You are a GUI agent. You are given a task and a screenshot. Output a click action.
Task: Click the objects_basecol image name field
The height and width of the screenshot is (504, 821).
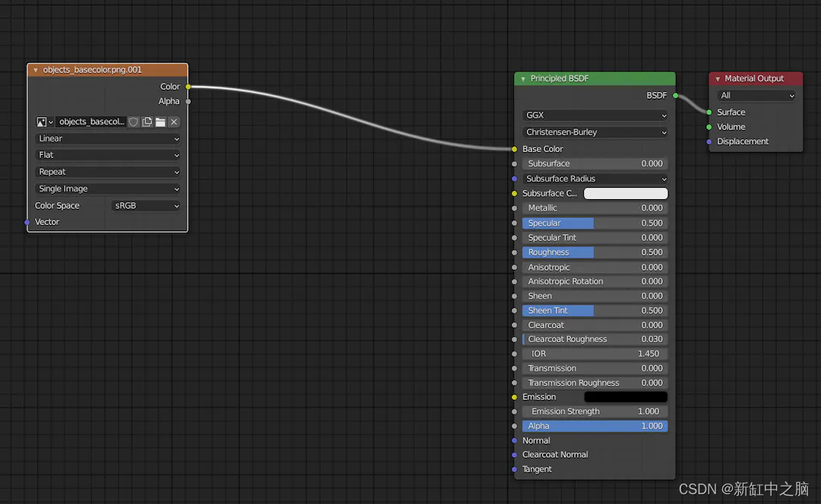(x=91, y=122)
